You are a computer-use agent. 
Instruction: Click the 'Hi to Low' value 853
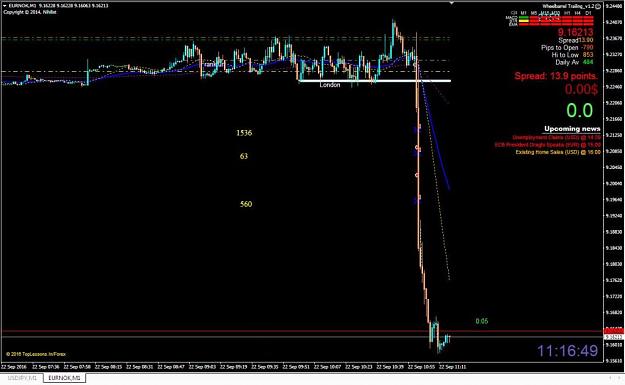[x=588, y=55]
